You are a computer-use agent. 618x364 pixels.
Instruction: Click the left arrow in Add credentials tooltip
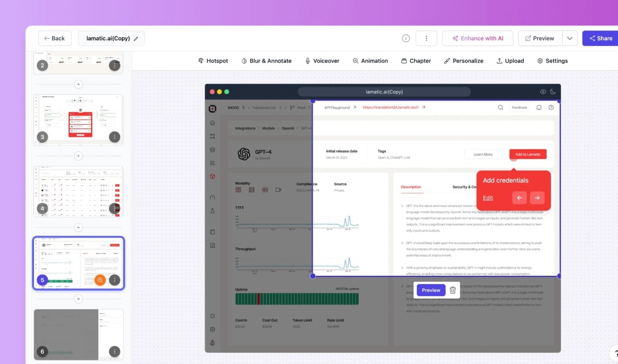(519, 198)
